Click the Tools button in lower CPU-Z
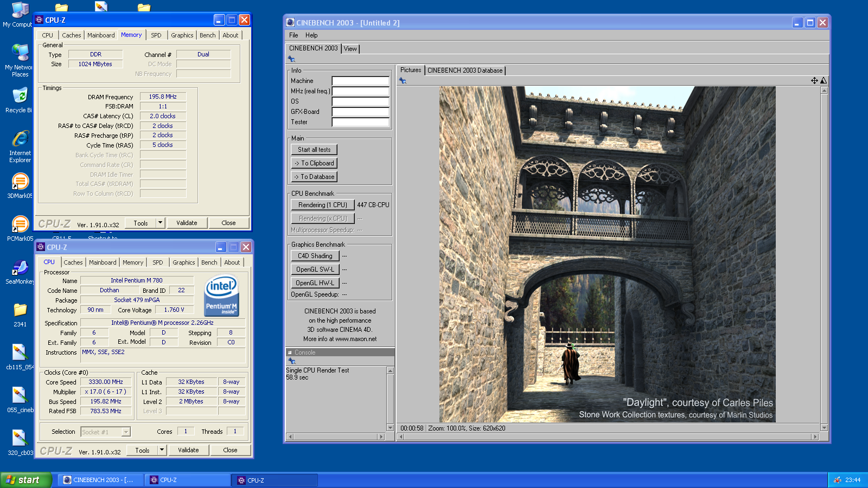Screen dimensions: 868x488 (142, 450)
